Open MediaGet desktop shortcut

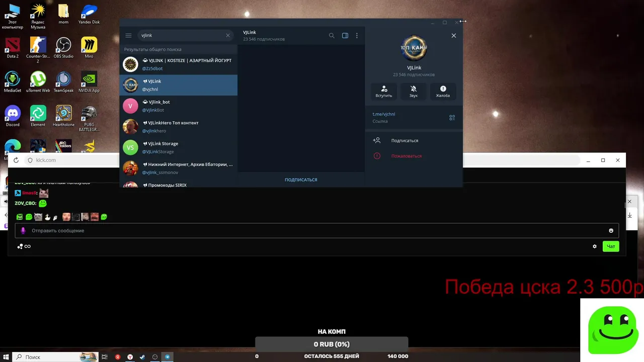12,82
